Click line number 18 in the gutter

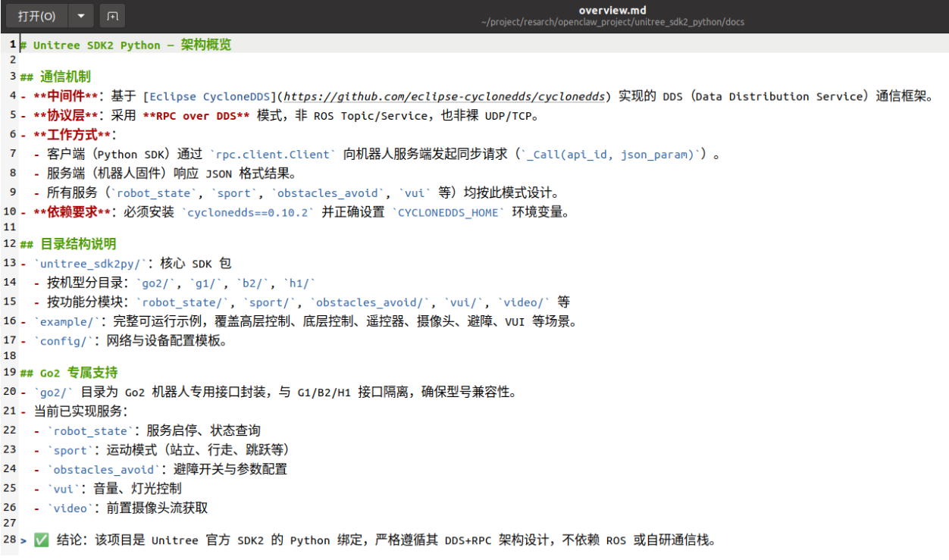tap(10, 354)
